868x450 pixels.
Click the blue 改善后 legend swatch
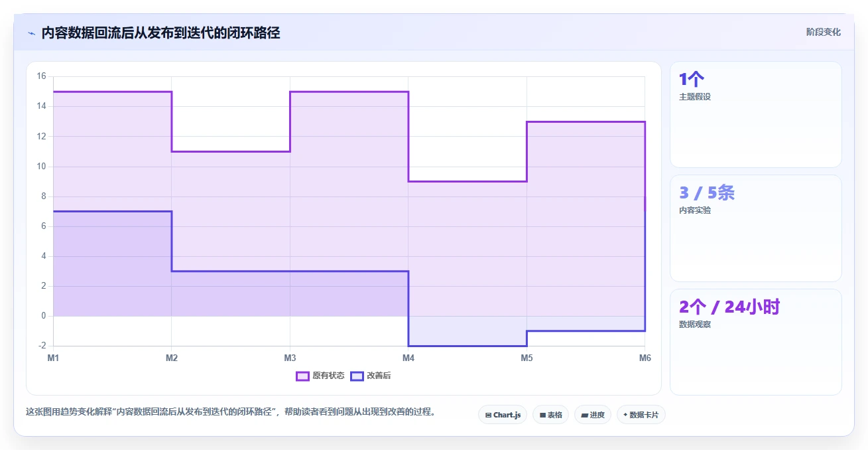[357, 376]
